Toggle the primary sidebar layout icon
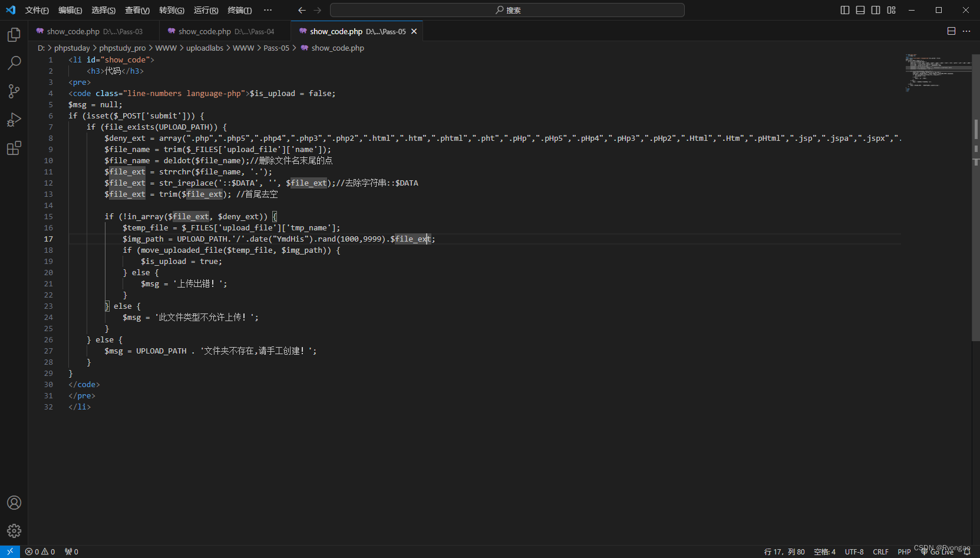The width and height of the screenshot is (980, 558). (845, 10)
